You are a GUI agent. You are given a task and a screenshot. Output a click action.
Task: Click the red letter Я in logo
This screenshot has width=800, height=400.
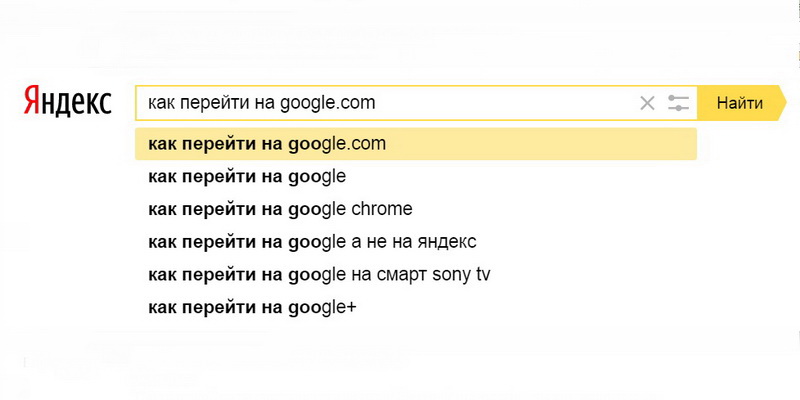point(31,101)
